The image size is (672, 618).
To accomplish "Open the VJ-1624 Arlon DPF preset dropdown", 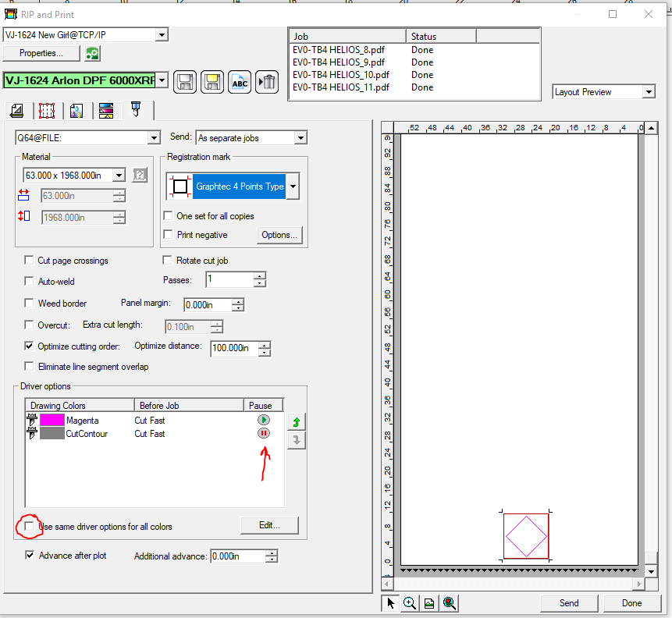I will (162, 80).
